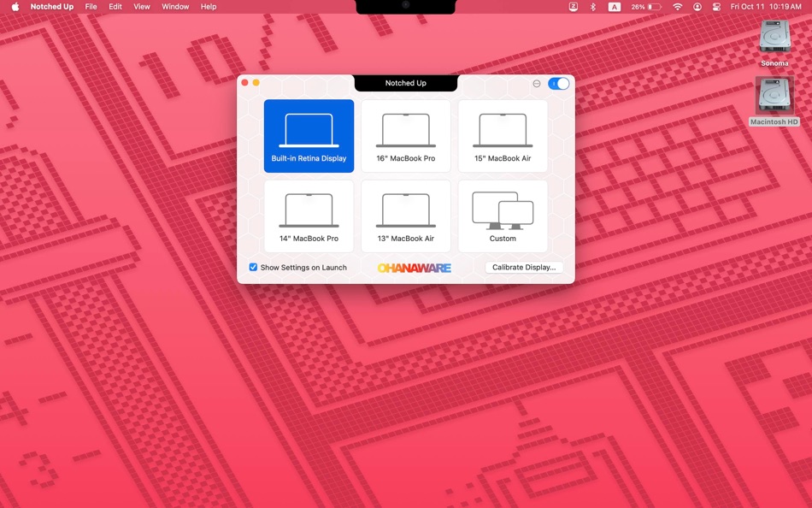Image resolution: width=812 pixels, height=508 pixels.
Task: Choose the 16" MacBook Pro preset
Action: 405,136
